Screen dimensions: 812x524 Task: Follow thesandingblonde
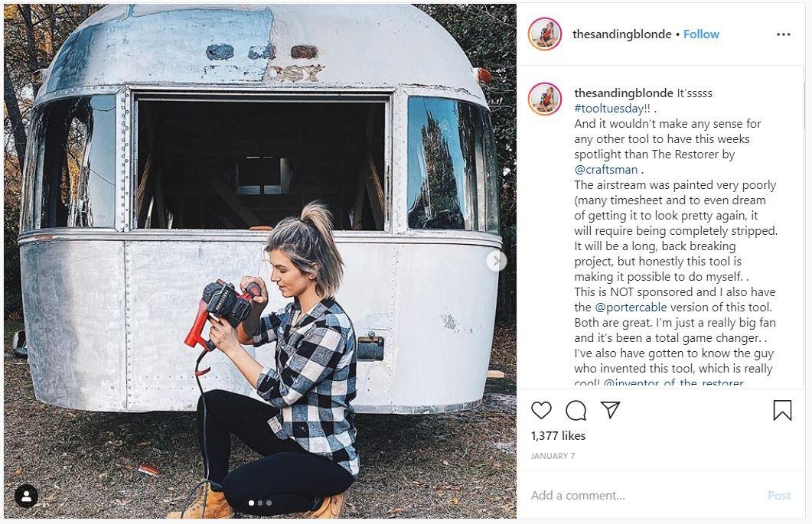tap(701, 34)
